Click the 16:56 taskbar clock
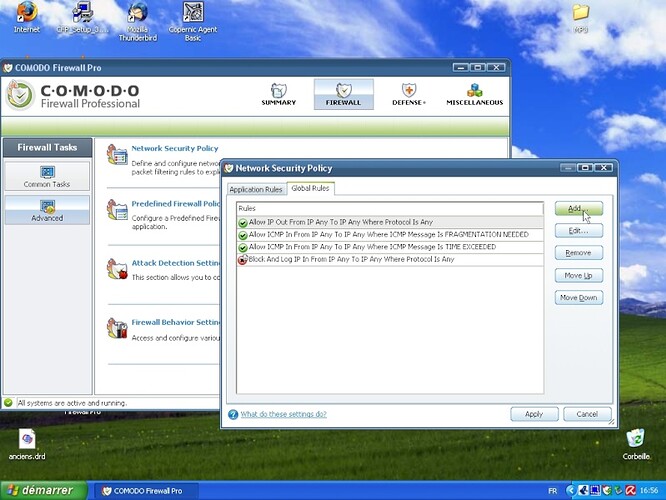Screen dimensions: 666x500 (x=649, y=491)
